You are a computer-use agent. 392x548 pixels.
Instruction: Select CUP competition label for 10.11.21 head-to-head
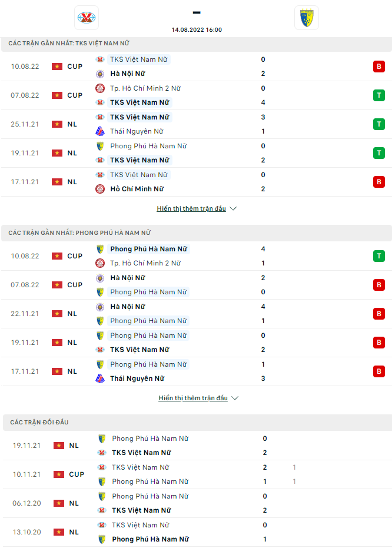click(77, 474)
